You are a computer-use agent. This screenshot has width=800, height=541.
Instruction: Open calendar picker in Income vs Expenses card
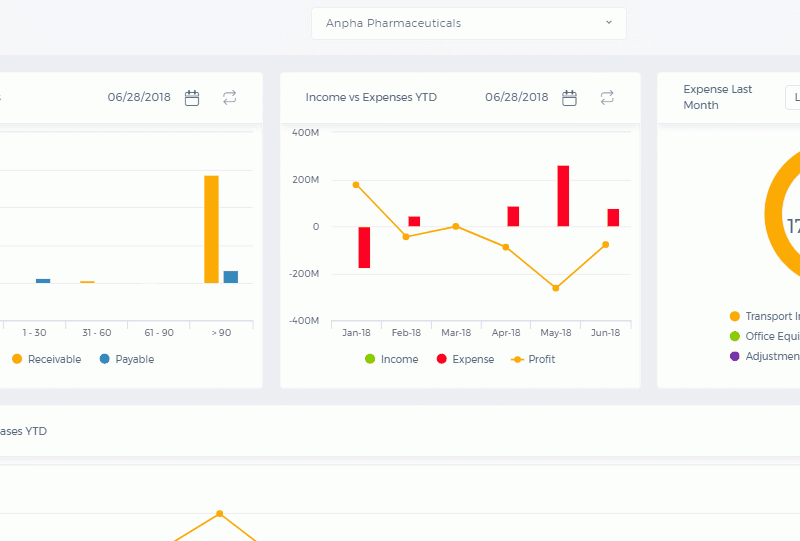569,97
